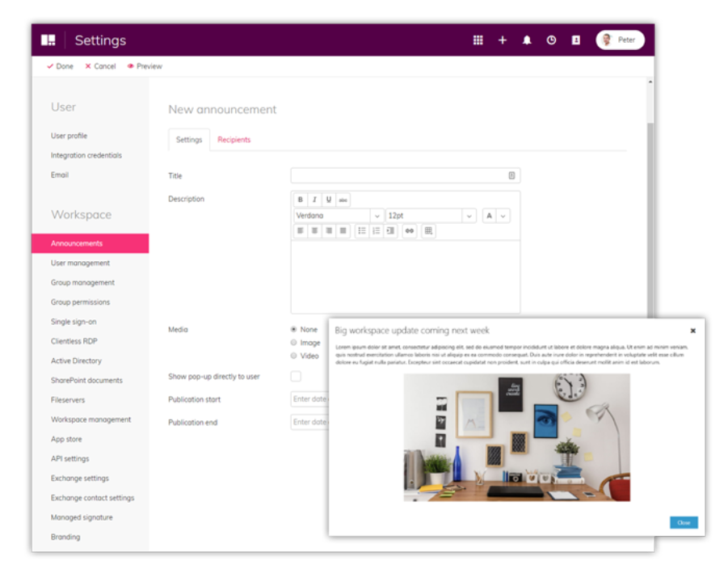This screenshot has width=728, height=565.
Task: Toggle bold formatting
Action: (x=301, y=200)
